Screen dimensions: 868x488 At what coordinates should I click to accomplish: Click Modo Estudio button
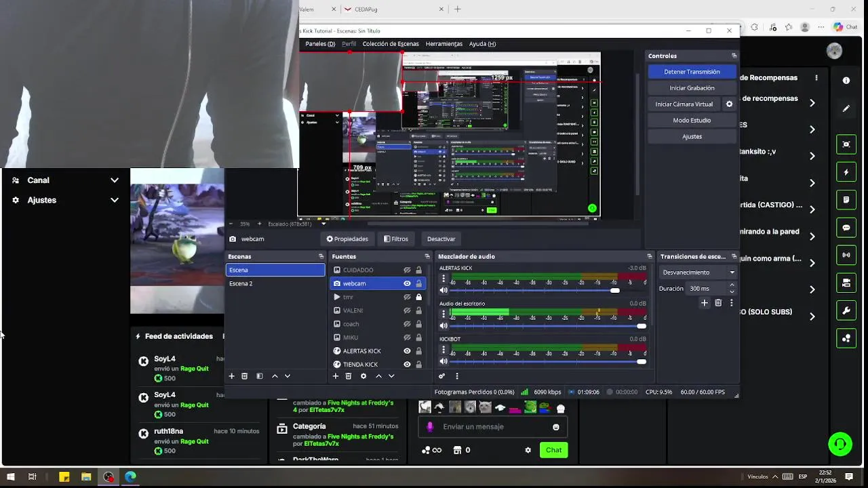[x=692, y=121]
